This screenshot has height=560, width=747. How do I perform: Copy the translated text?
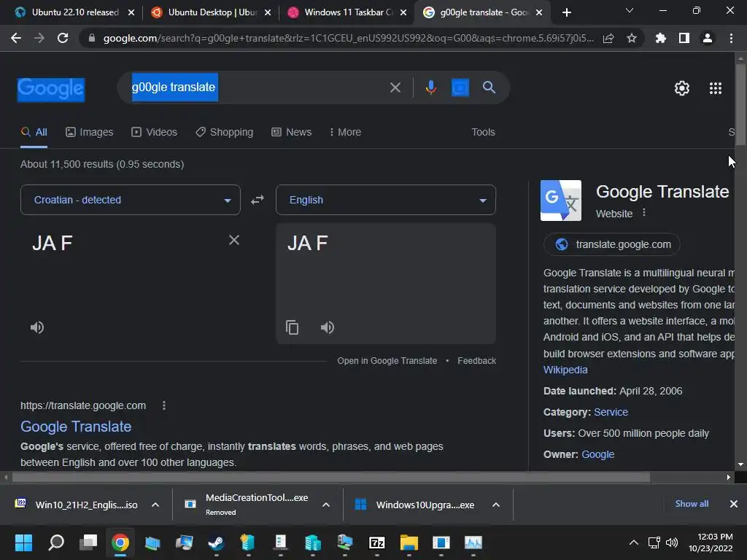tap(292, 327)
